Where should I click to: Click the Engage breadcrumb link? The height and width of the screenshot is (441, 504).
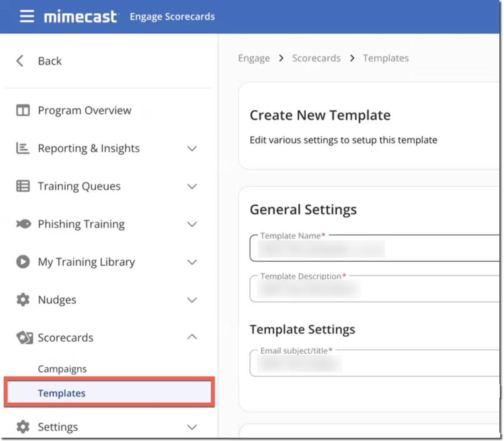[254, 58]
